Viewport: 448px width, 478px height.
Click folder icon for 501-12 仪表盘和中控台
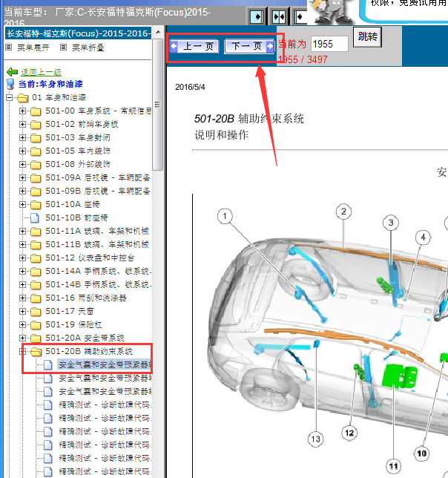pos(36,258)
